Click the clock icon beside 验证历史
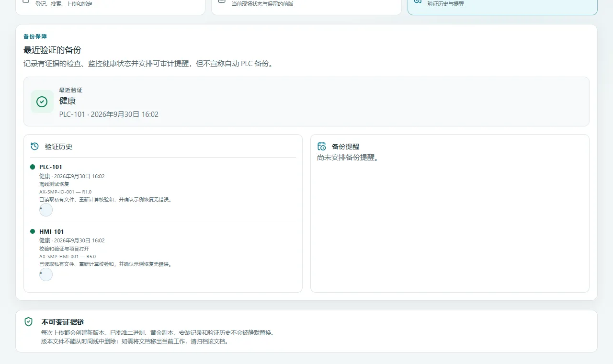The width and height of the screenshot is (613, 364). click(34, 146)
